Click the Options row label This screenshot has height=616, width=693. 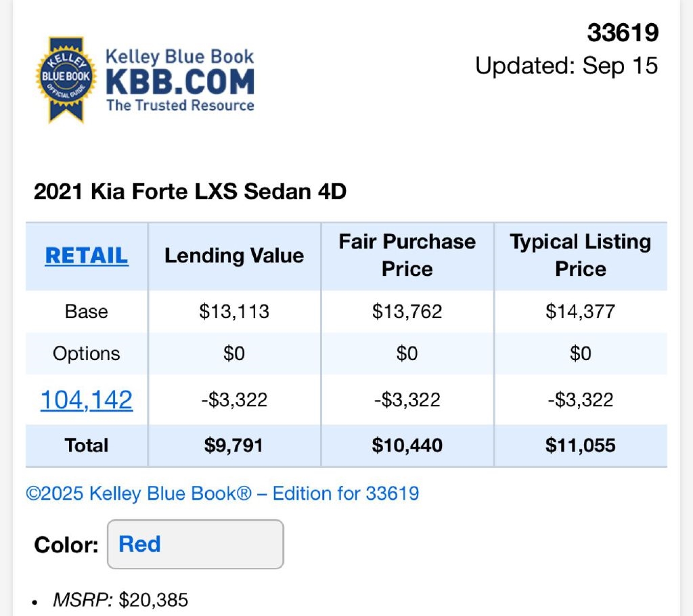click(87, 353)
